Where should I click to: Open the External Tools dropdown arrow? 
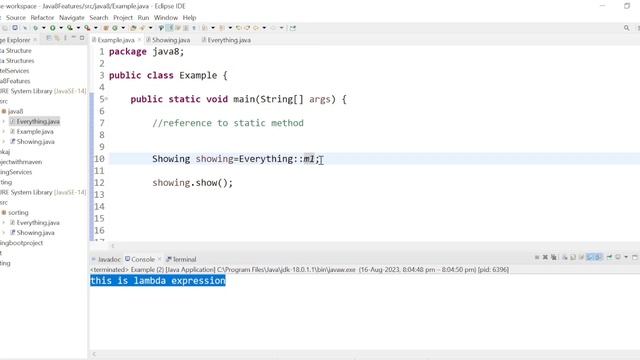click(x=96, y=28)
